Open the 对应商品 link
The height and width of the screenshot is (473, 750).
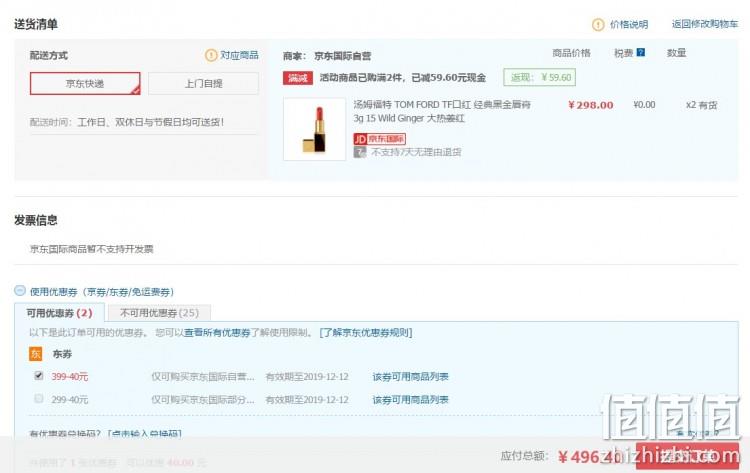[239, 55]
